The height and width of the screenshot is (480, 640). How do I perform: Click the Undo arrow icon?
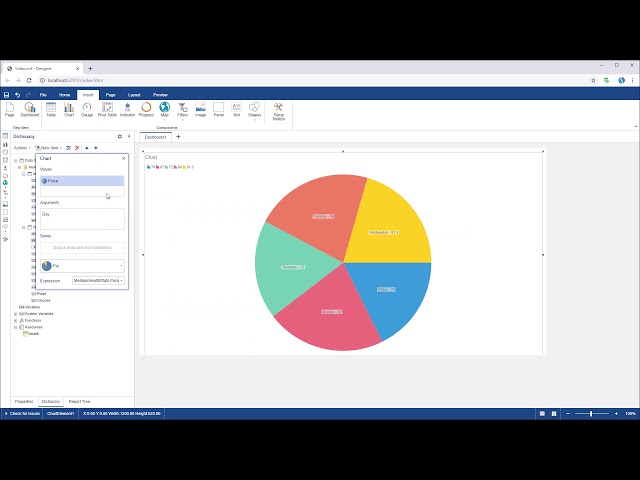pyautogui.click(x=17, y=95)
